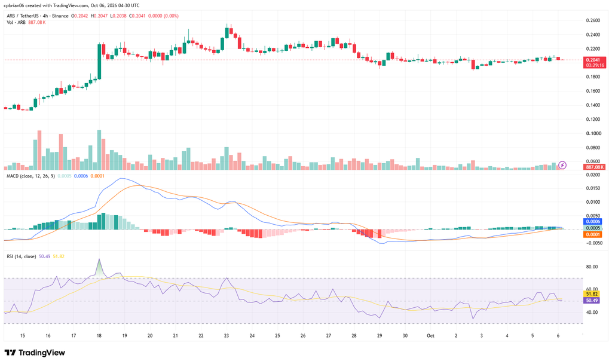The width and height of the screenshot is (612, 364).
Task: Click the 0.0150 MACD axis label
Action: [593, 188]
